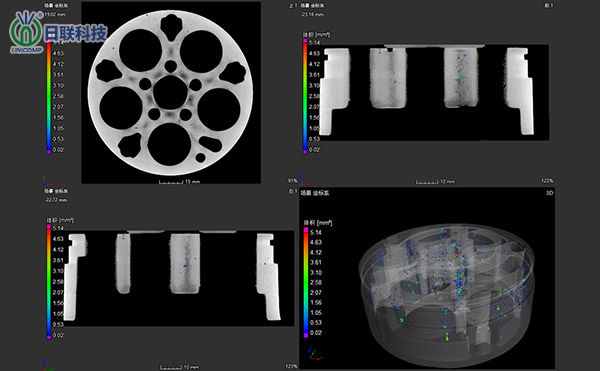Screen dimensions: 600x371
Task: Click the -23.16 mm slice position value
Action: pos(312,15)
